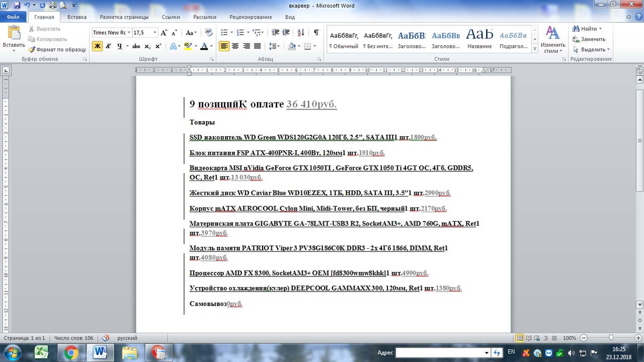Activate Format Painter (Формат по образцу)
Image resolution: width=644 pixels, height=362 pixels.
point(57,49)
